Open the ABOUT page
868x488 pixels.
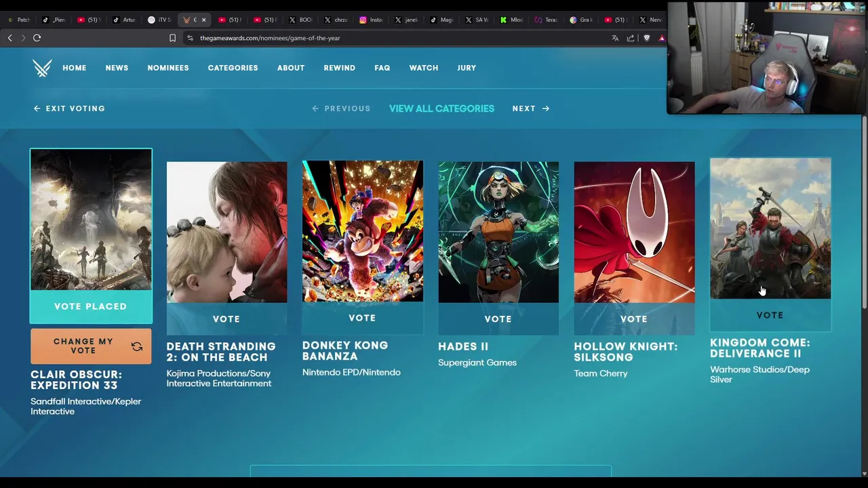pos(291,68)
